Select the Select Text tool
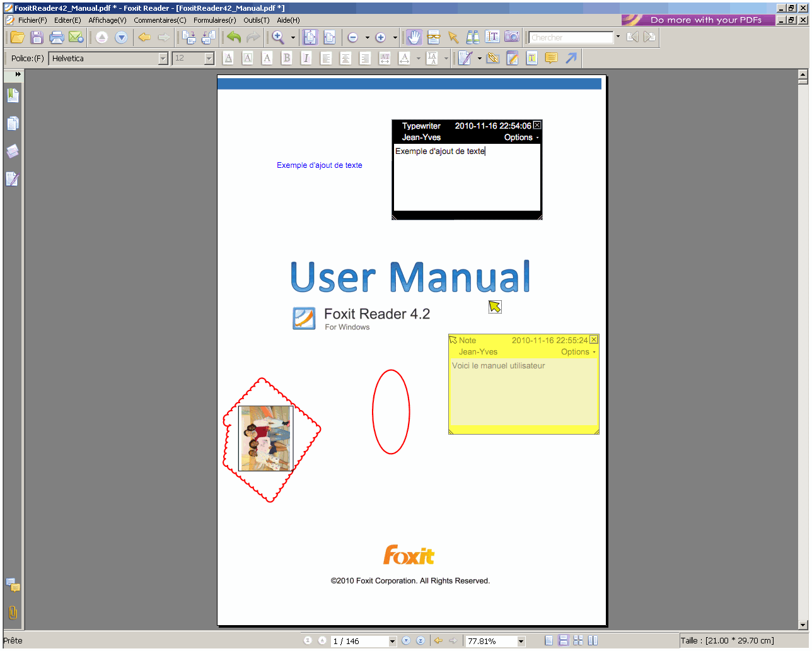The height and width of the screenshot is (651, 812). coord(492,37)
